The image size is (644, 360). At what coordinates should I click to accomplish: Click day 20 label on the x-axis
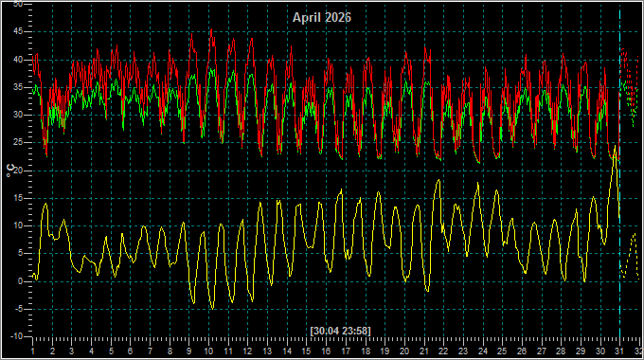coord(404,351)
